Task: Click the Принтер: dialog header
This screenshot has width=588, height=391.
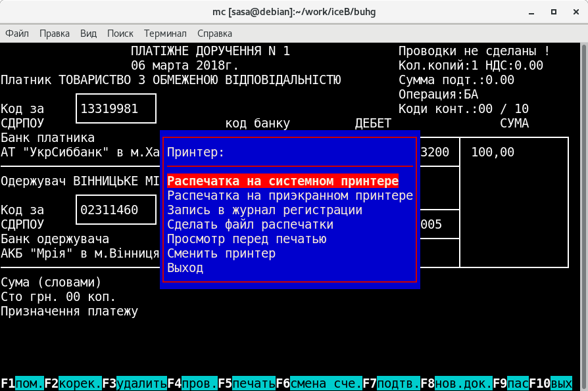Action: coord(196,152)
